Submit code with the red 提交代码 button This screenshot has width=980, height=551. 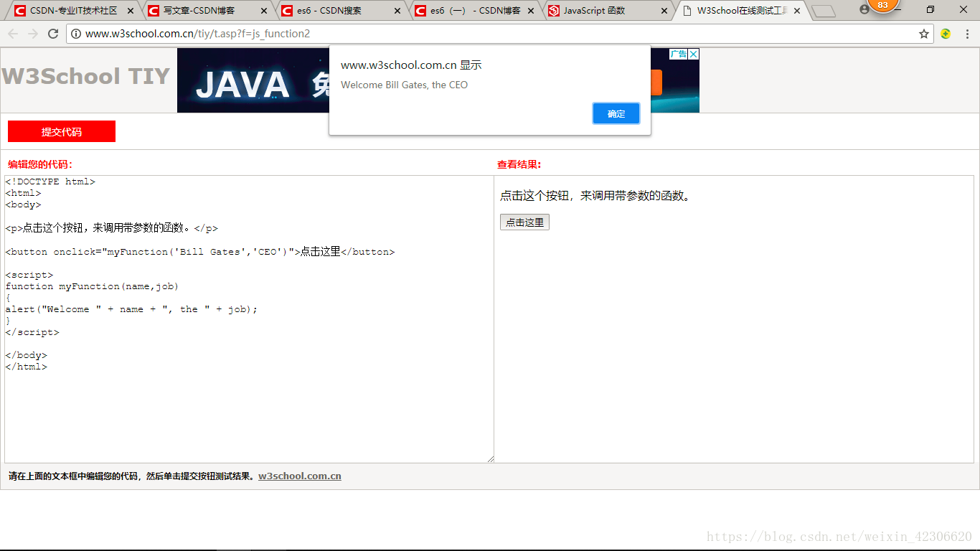(62, 131)
